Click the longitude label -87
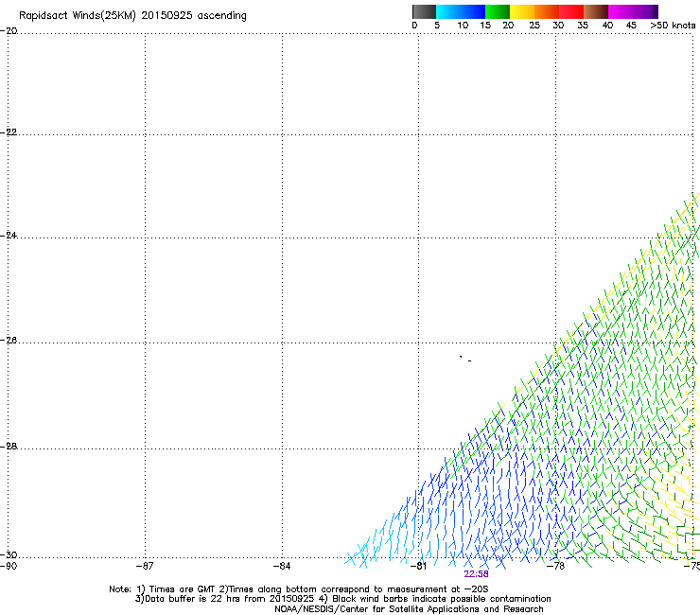Viewport: 700px width, 615px height. point(145,567)
